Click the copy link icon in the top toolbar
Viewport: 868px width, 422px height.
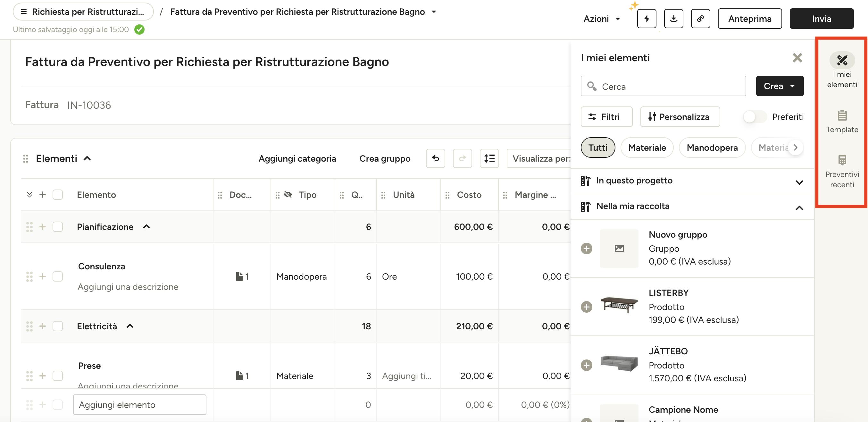coord(700,19)
